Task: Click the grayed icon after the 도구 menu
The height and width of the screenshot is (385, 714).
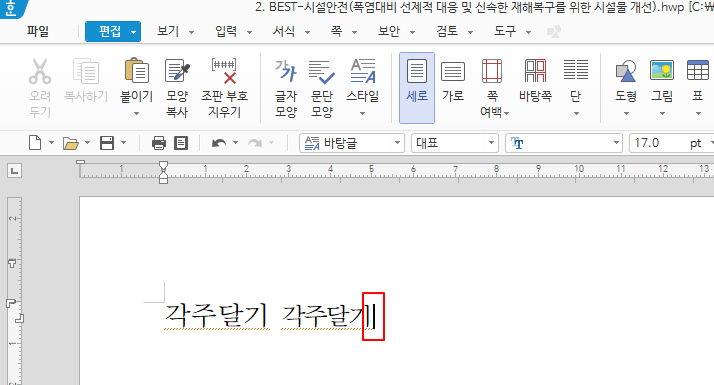Action: pos(554,31)
